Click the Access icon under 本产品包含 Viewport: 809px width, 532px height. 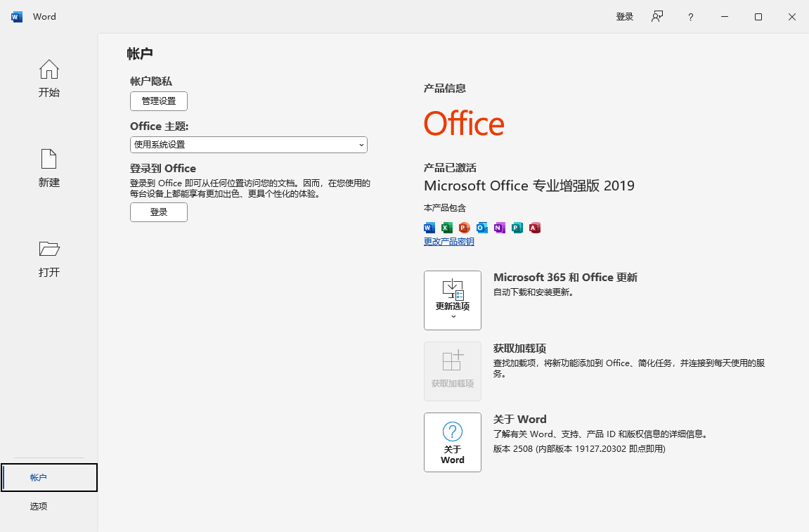point(534,228)
